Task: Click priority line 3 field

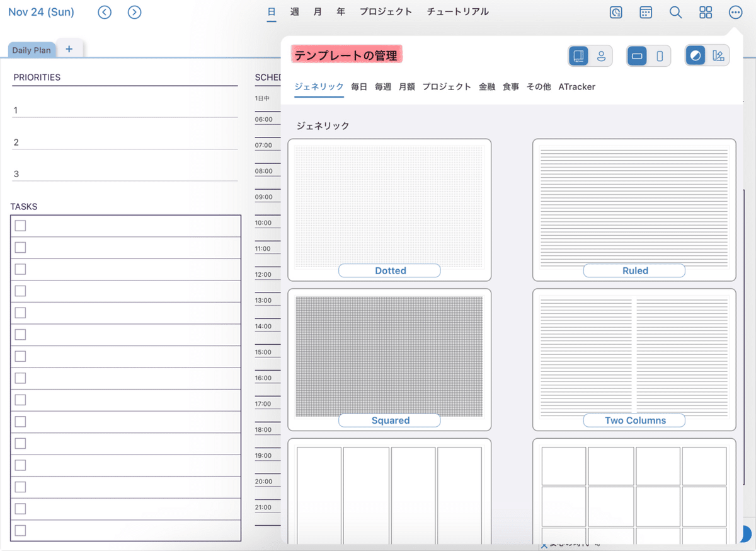Action: click(125, 174)
